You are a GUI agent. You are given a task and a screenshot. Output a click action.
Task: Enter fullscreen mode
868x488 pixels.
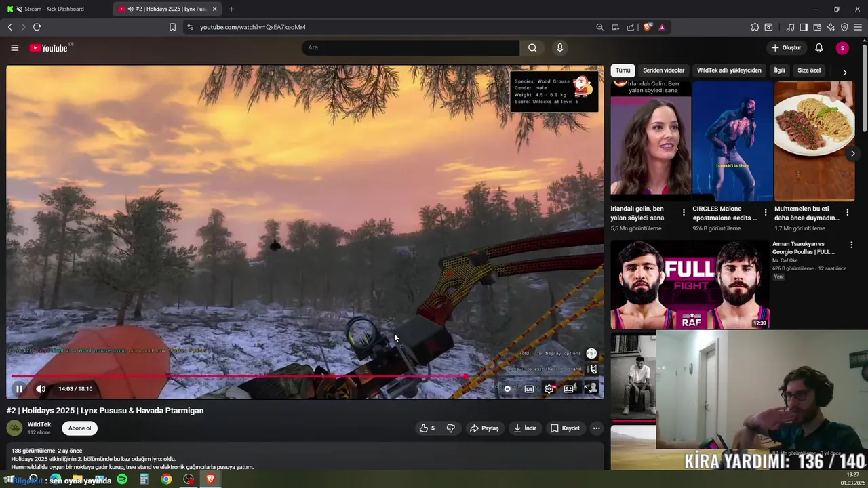[589, 388]
